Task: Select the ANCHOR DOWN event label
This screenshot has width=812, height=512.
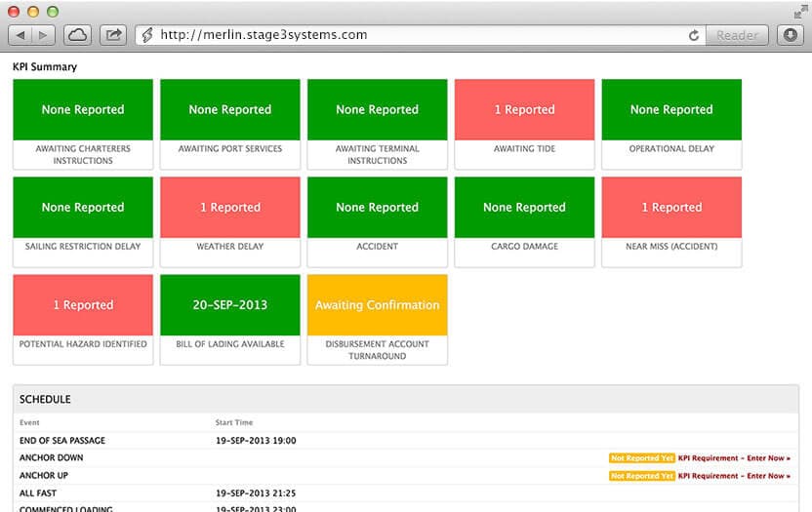Action: click(52, 457)
